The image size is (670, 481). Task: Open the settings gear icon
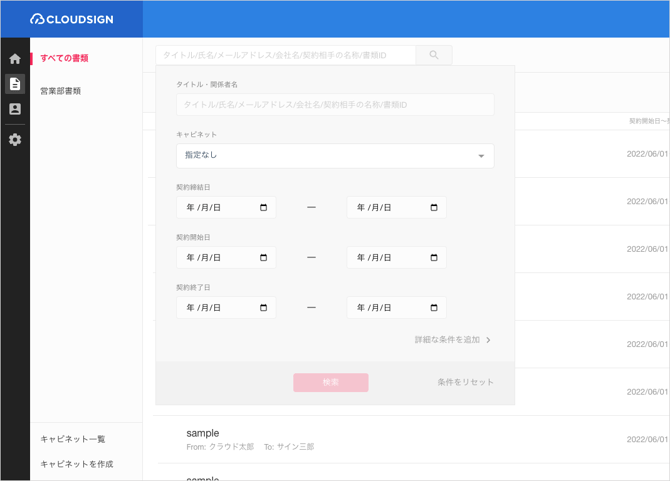point(15,140)
